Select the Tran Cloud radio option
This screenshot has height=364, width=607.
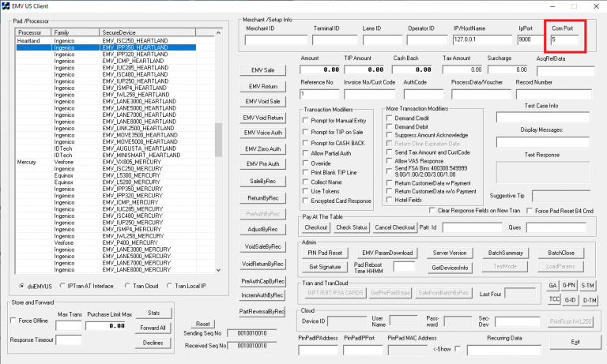127,286
